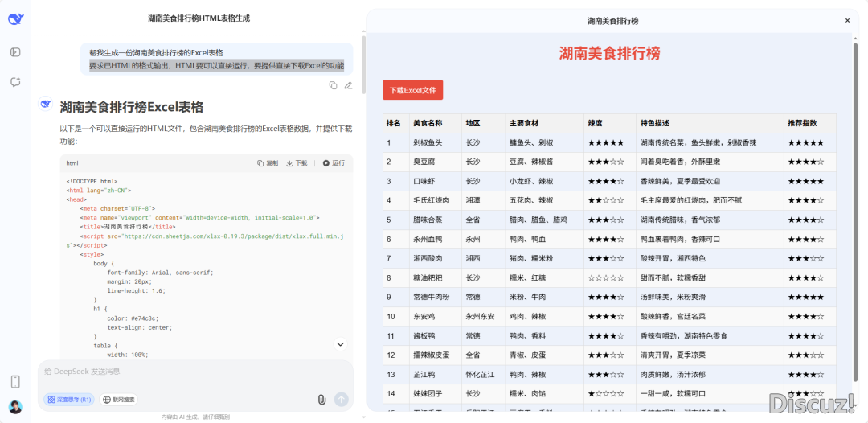Toggle the 联网搜索 option
This screenshot has width=868, height=423.
point(118,399)
